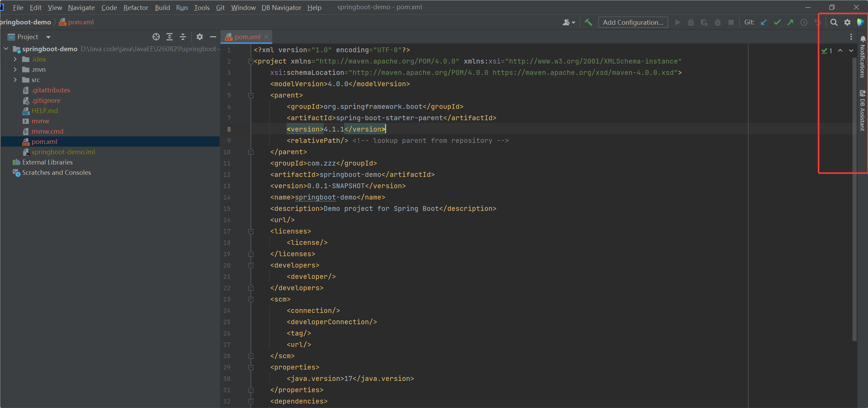Open the Navigate menu
Image resolution: width=868 pixels, height=408 pixels.
(81, 7)
